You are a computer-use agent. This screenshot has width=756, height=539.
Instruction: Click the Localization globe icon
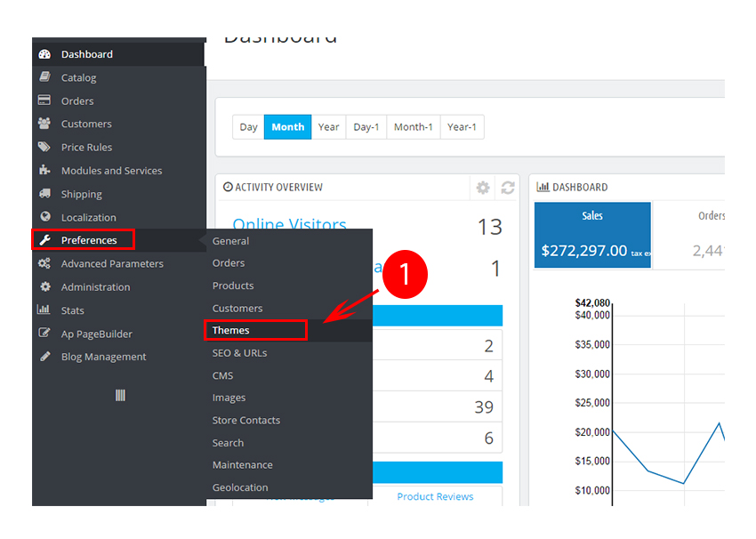click(x=44, y=217)
